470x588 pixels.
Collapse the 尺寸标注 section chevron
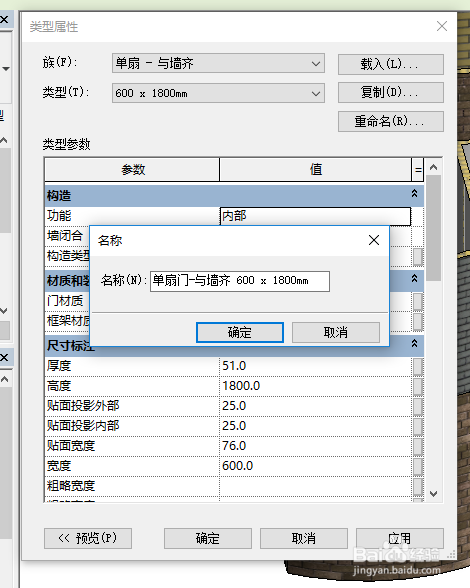[414, 344]
